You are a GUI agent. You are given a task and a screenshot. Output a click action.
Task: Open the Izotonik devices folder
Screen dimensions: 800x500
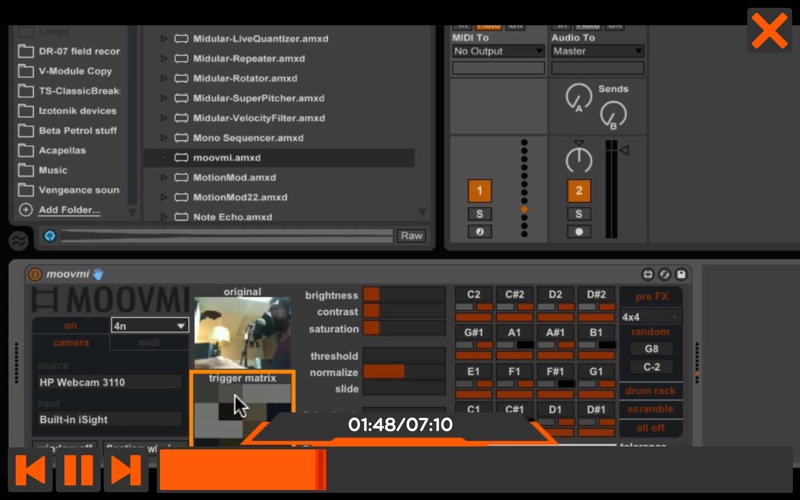[x=67, y=111]
